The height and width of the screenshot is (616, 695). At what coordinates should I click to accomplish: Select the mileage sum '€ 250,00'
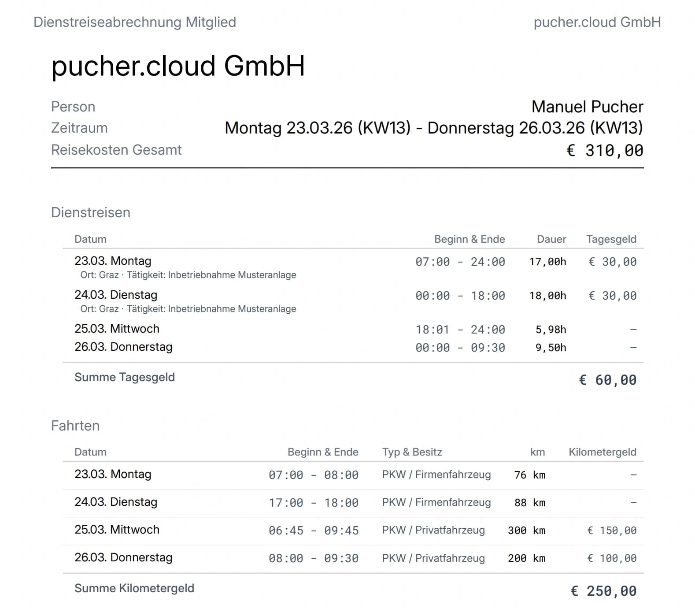[603, 591]
